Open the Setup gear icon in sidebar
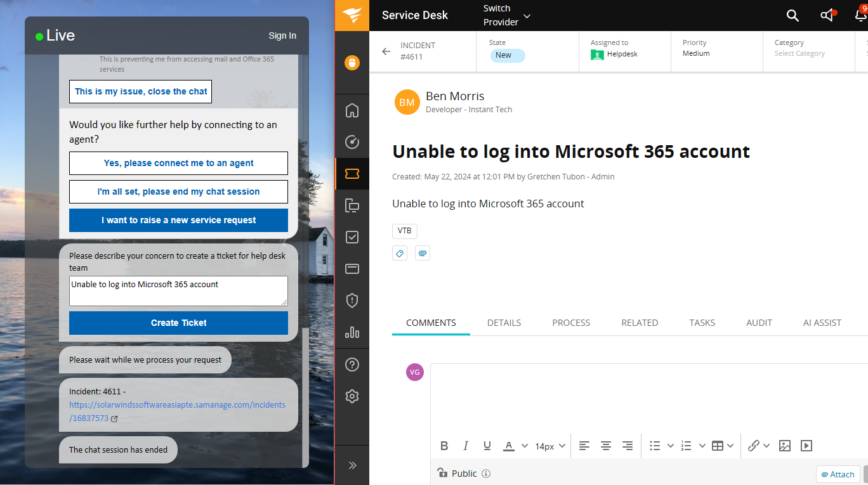 352,396
